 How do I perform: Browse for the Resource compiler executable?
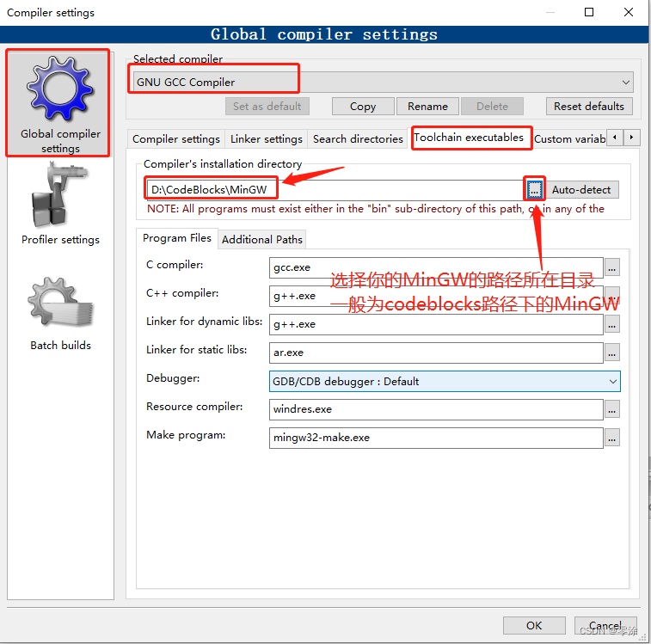[612, 409]
